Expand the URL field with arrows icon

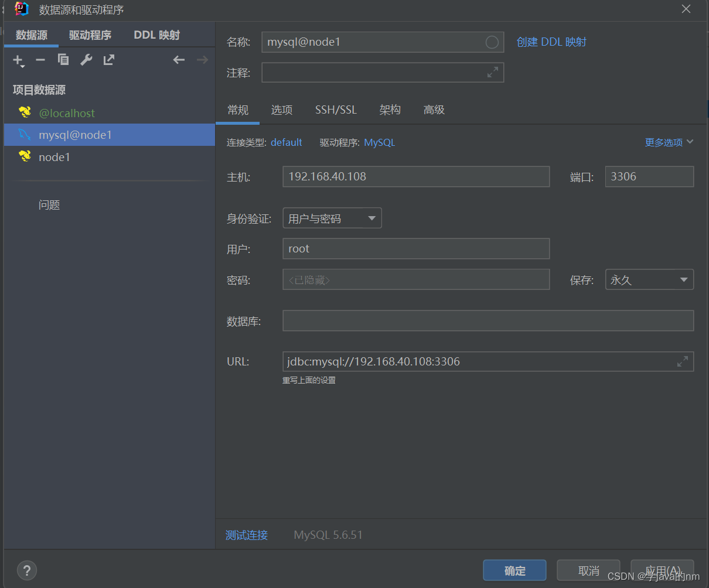pos(683,361)
